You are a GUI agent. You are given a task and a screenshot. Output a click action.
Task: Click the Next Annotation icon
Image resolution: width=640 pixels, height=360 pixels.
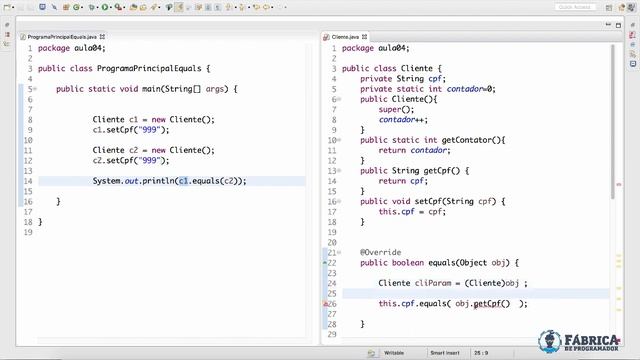click(229, 7)
